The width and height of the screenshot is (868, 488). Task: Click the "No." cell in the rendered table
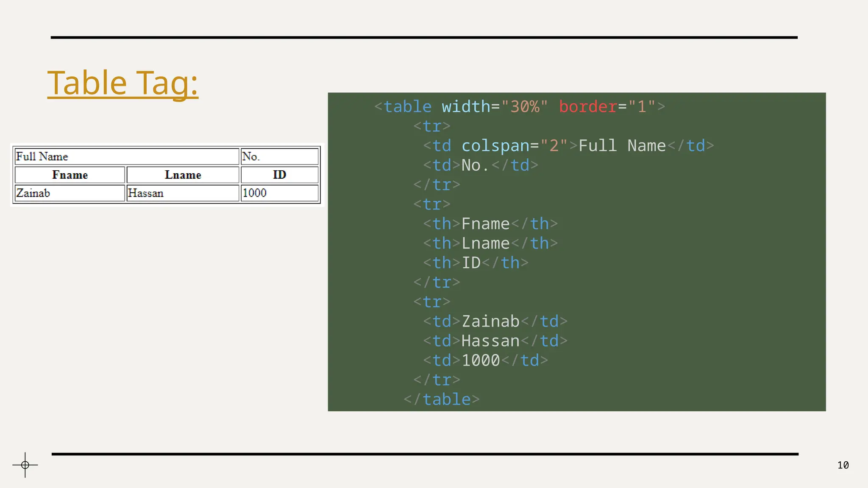[x=279, y=156]
